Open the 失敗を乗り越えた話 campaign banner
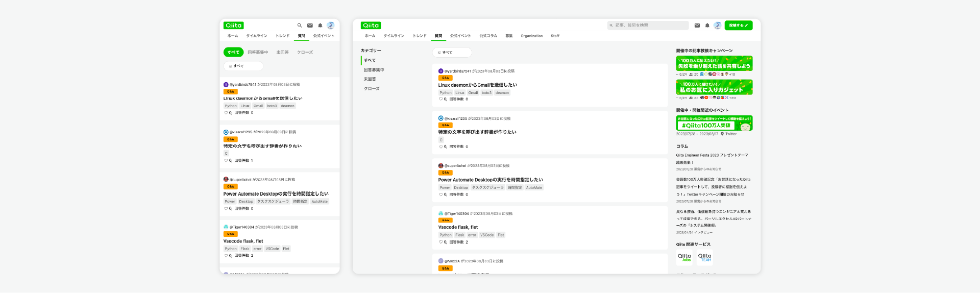980x293 pixels. [715, 63]
